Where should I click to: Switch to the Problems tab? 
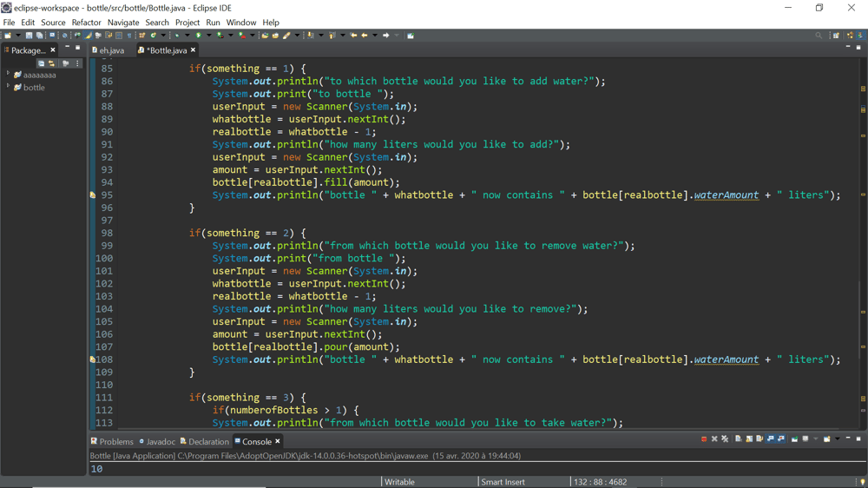tap(112, 441)
